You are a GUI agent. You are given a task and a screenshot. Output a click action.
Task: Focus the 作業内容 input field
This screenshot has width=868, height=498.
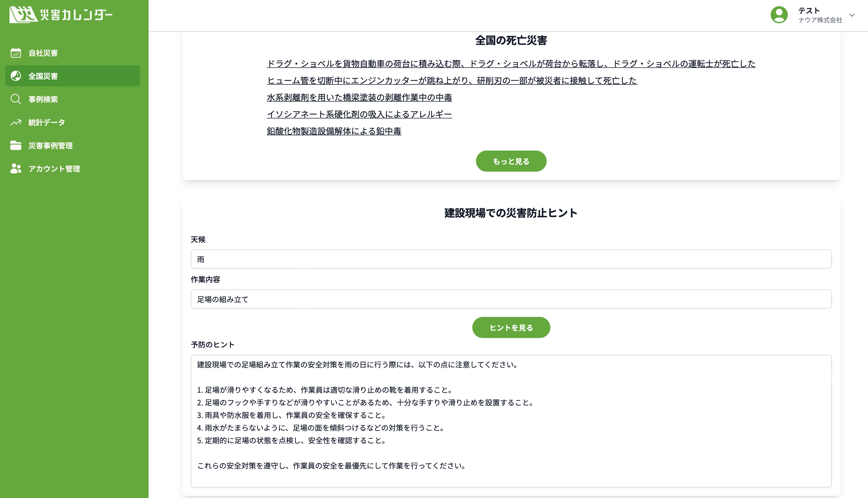point(511,299)
